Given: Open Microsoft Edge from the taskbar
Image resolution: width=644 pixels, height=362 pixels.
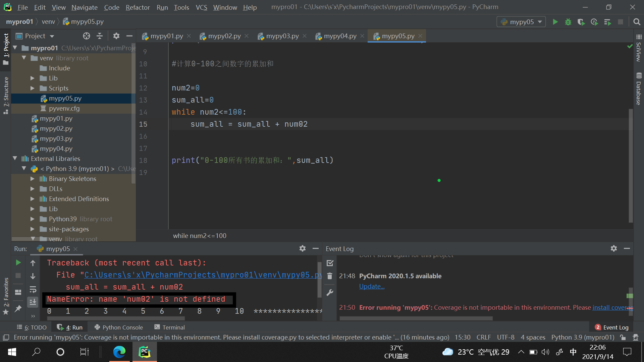Looking at the screenshot, I should 119,352.
